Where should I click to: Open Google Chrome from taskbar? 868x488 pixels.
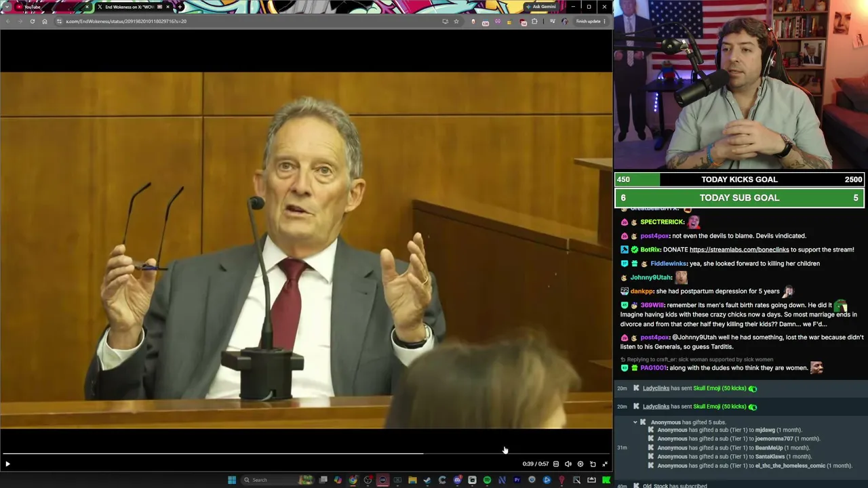pyautogui.click(x=353, y=480)
